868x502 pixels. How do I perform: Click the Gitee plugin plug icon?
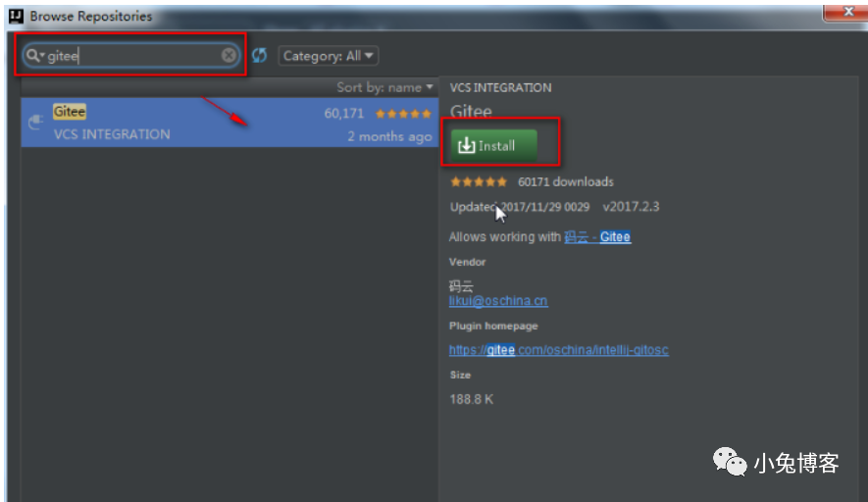click(35, 122)
